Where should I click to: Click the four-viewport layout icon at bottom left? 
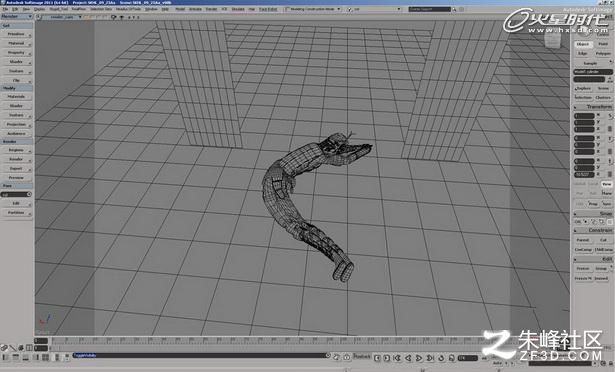pyautogui.click(x=45, y=357)
